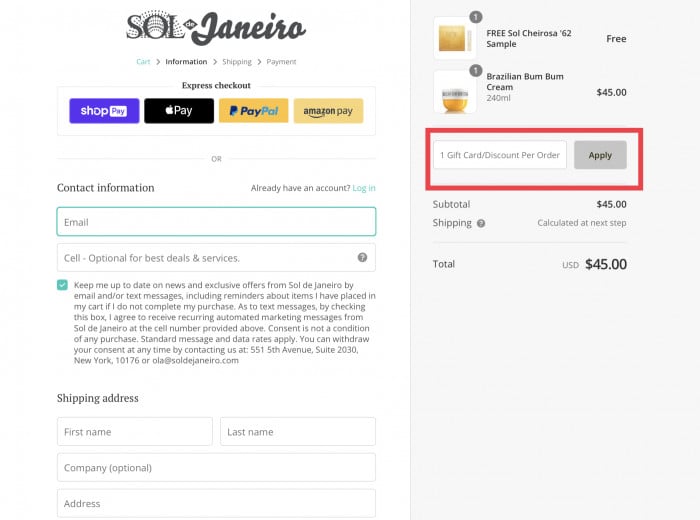The image size is (700, 520).
Task: Select the 240ml size text
Action: coord(498,98)
